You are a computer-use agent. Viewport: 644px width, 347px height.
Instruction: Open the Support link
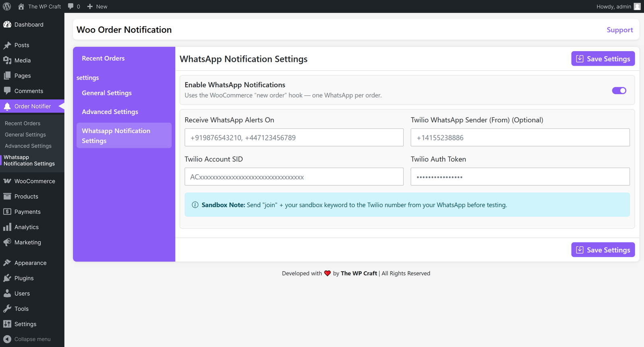620,30
